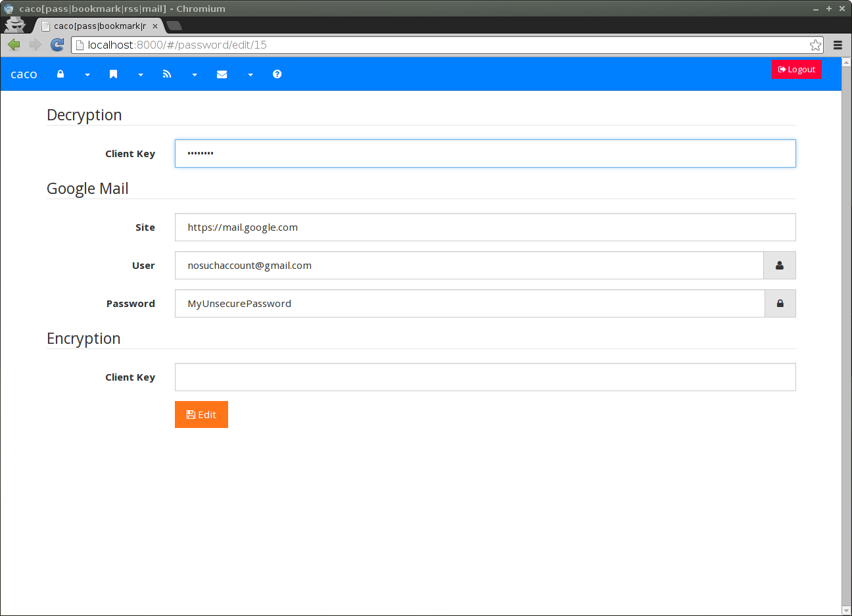This screenshot has width=852, height=616.
Task: Open the mail envelope icon in navbar
Action: [x=222, y=74]
